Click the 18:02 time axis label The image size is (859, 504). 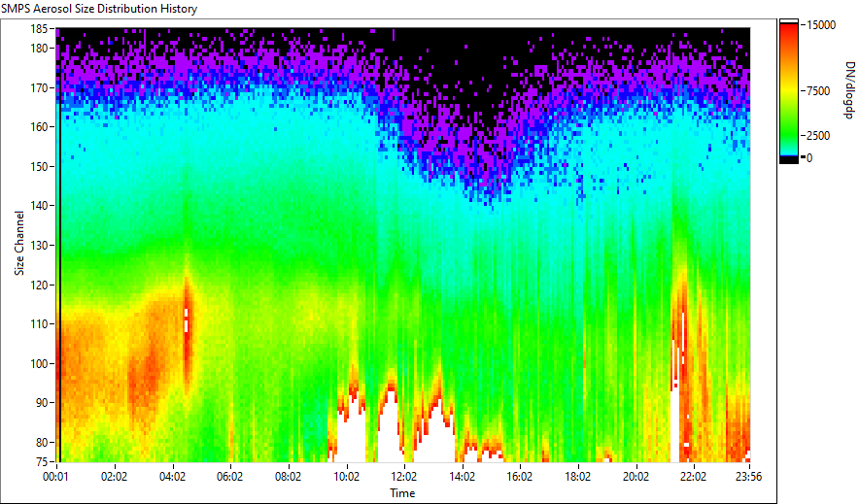point(577,477)
